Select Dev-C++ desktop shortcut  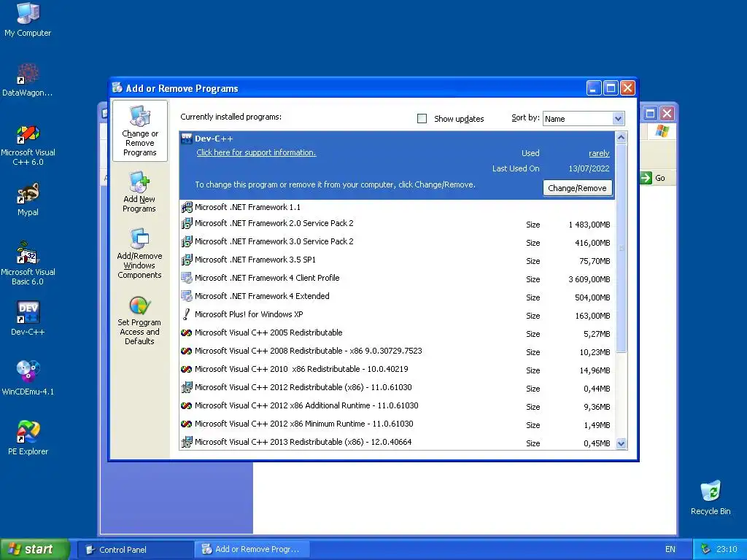point(28,319)
